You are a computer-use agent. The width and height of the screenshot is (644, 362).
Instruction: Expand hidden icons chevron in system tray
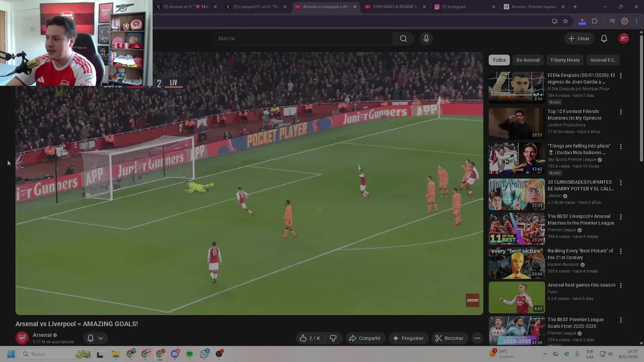click(x=545, y=354)
